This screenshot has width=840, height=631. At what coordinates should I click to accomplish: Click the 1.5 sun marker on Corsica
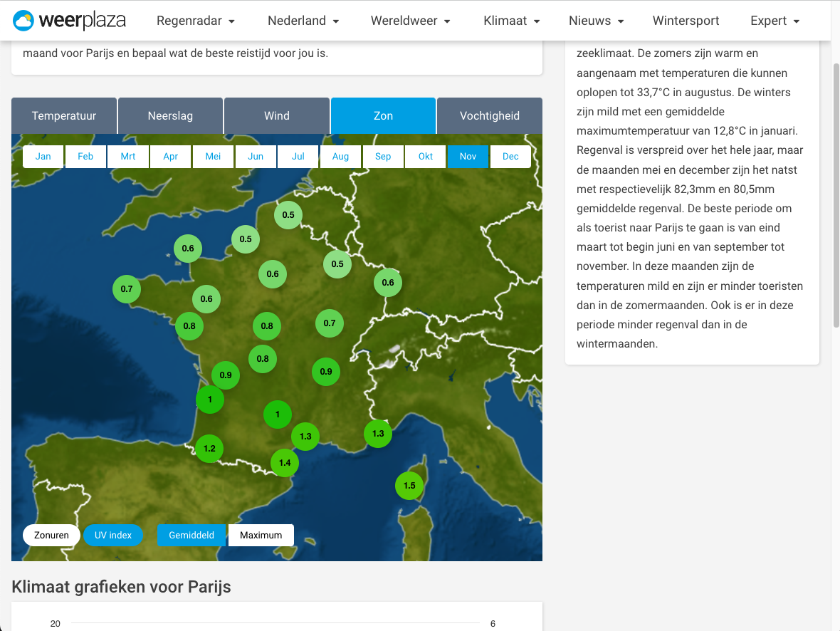[409, 486]
